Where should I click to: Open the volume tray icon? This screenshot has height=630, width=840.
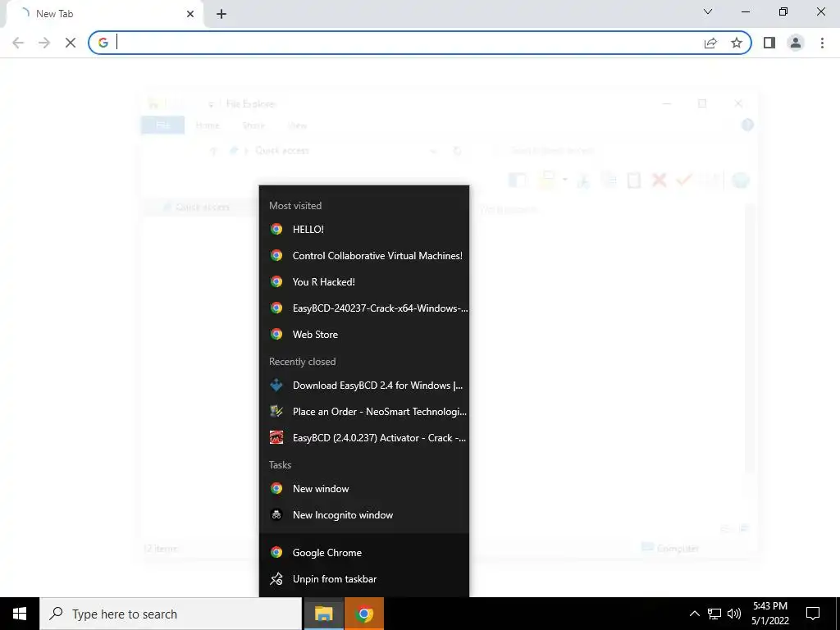point(734,614)
